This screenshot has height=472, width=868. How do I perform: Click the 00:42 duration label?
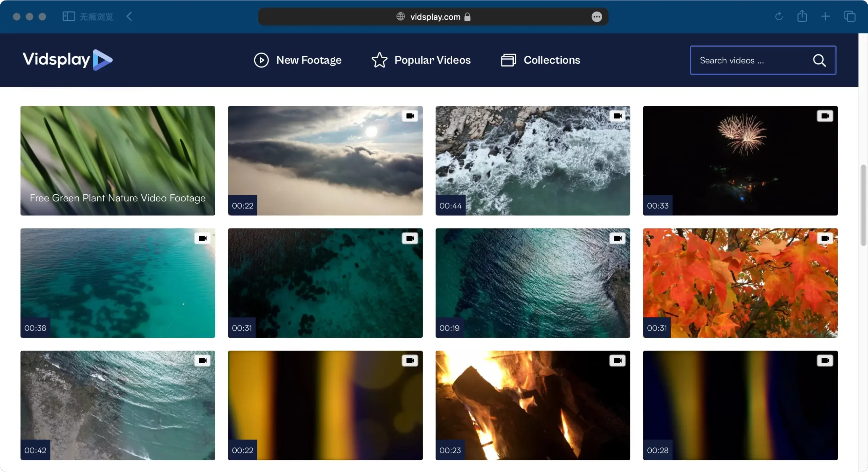[x=35, y=450]
